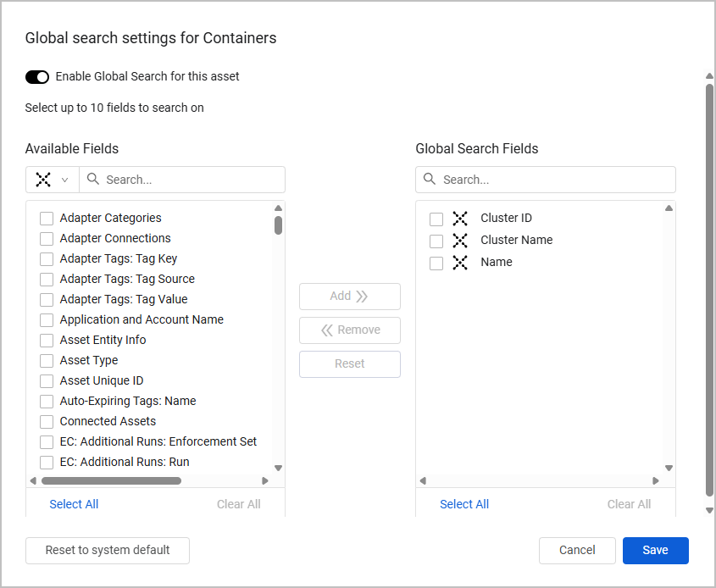Click the drag handle icon next to Name

(x=459, y=262)
